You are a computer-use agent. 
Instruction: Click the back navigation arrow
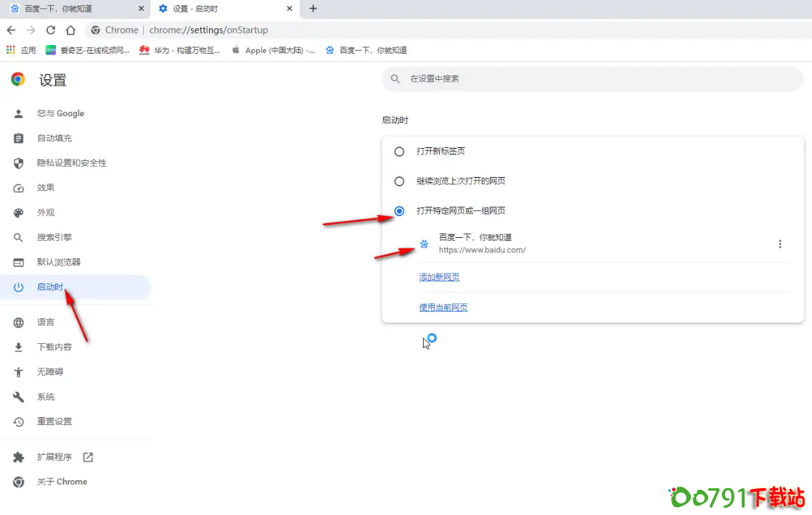click(11, 30)
